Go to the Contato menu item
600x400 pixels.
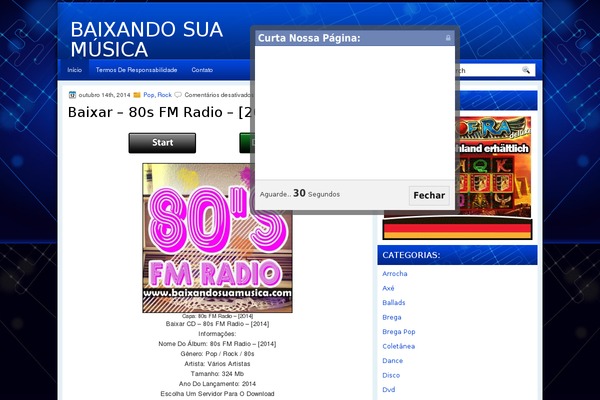click(202, 70)
